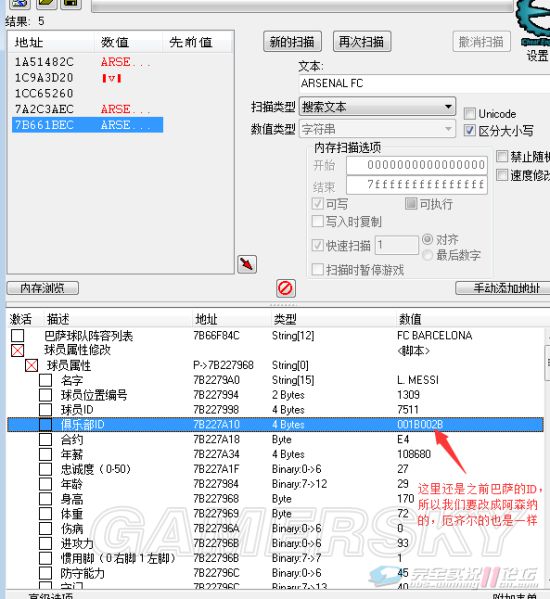Click the 年薪 value 108680
This screenshot has width=550, height=599.
414,454
